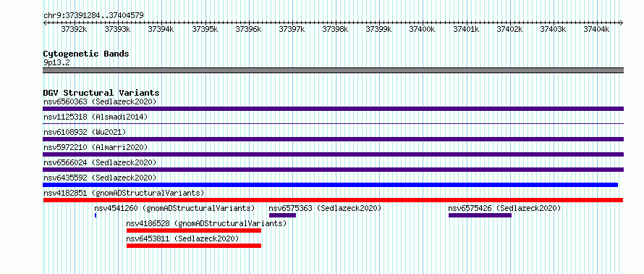
Task: Open variant nsv4186528 (gnomADStructuralVariants) label
Action: coord(207,223)
